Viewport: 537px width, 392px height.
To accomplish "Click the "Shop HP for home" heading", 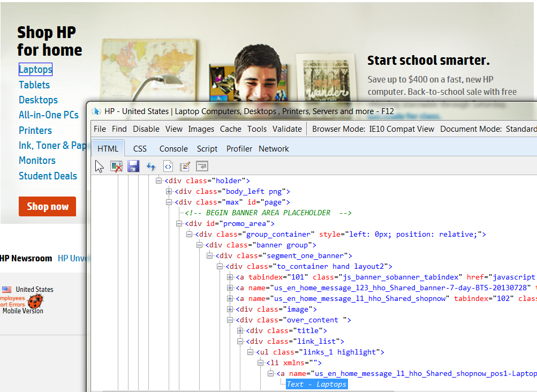I will point(50,41).
